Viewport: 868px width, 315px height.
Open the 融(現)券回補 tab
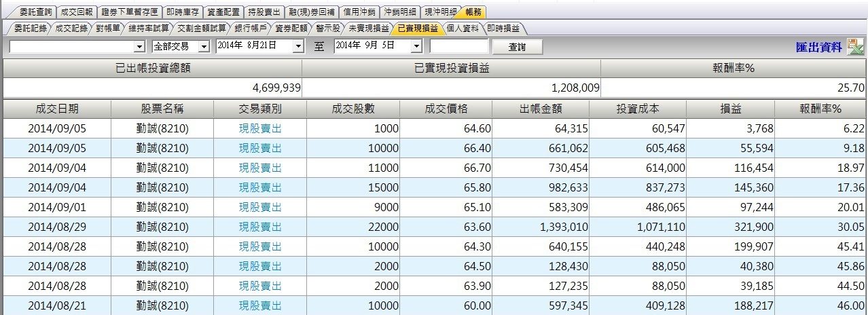[311, 12]
